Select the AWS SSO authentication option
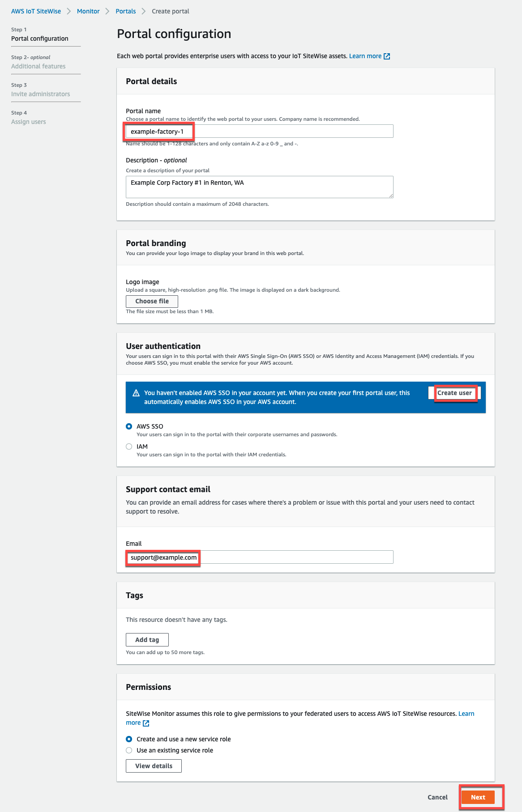 [x=129, y=426]
